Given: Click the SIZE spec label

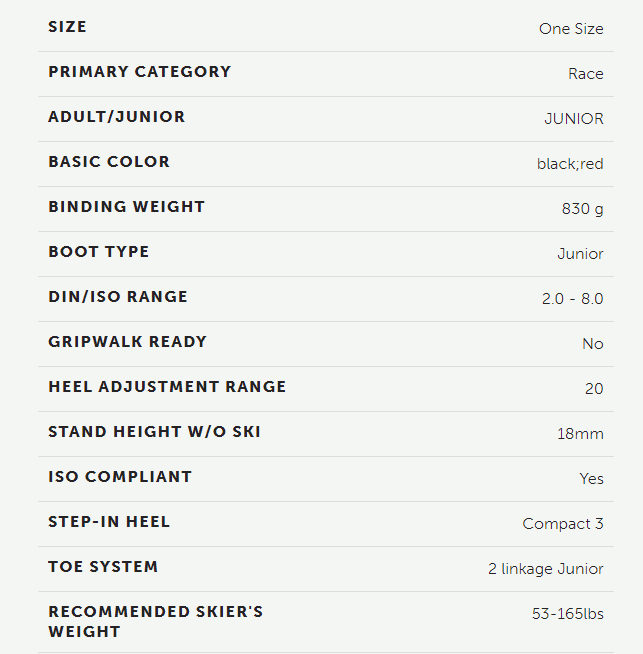Looking at the screenshot, I should [x=68, y=27].
